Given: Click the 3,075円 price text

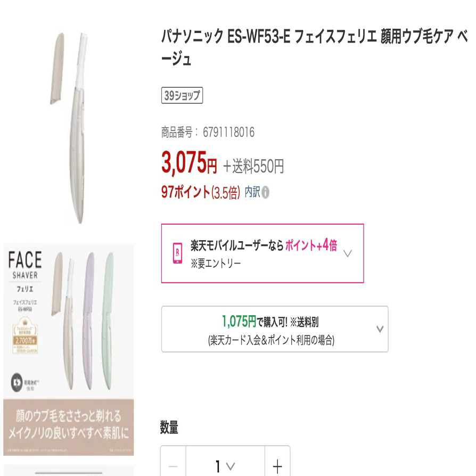Looking at the screenshot, I should [189, 165].
